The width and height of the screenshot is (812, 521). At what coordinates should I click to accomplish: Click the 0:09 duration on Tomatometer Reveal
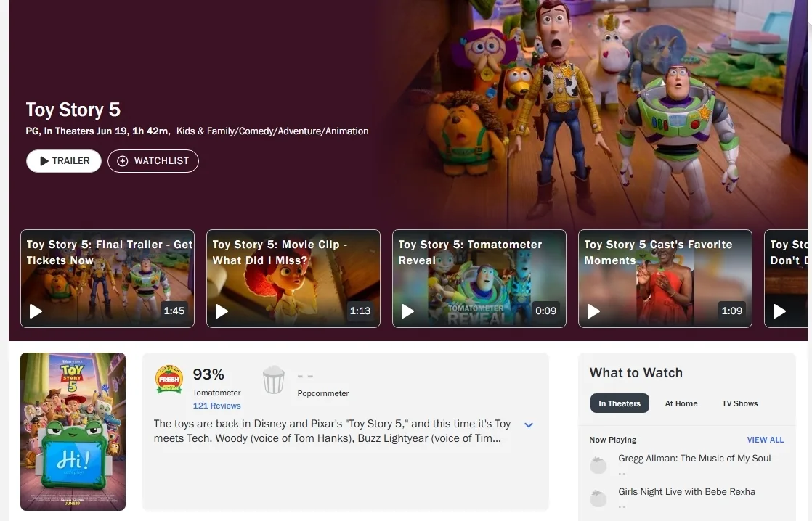pos(546,311)
